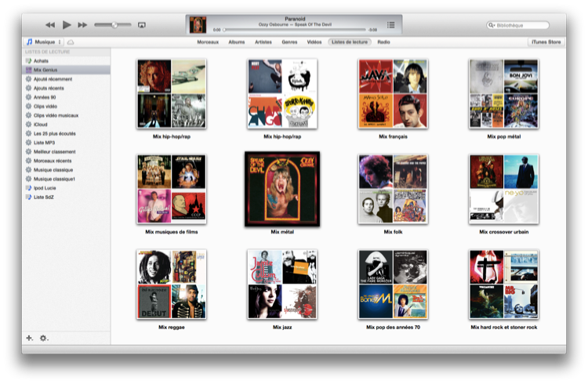Select the Genres tab
Image resolution: width=588 pixels, height=384 pixels.
(289, 42)
